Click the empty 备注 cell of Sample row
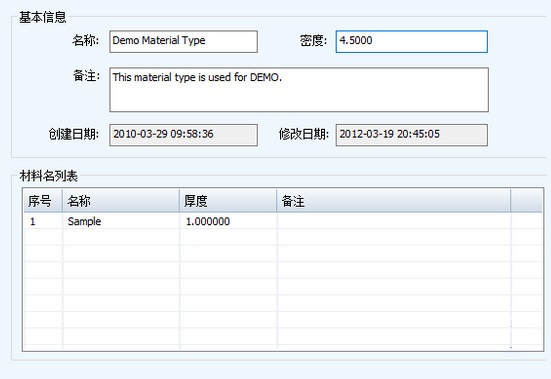The height and width of the screenshot is (379, 551). pyautogui.click(x=394, y=221)
